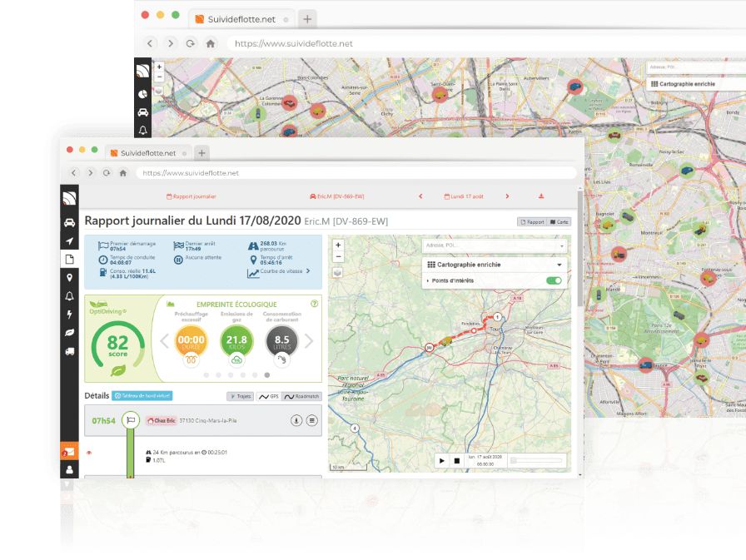
Task: Toggle the Points d'intérêts switch
Action: 554,280
